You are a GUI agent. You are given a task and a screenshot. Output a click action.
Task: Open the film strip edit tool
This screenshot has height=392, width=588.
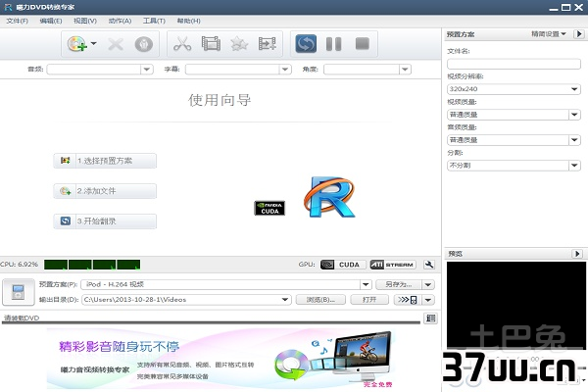click(x=211, y=43)
